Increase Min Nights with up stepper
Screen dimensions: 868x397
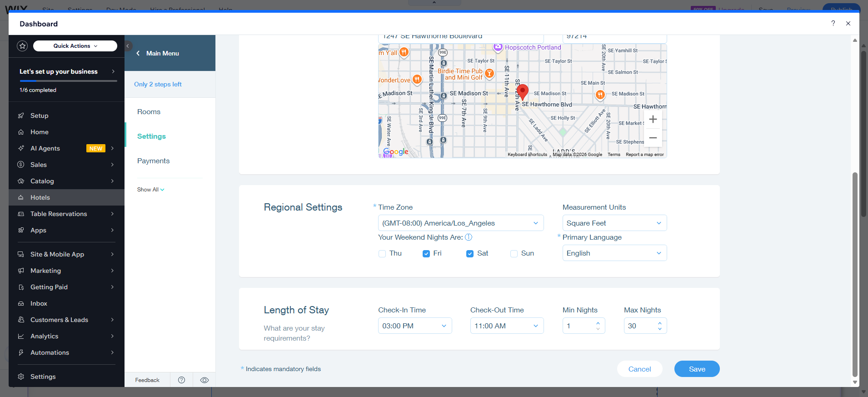(598, 323)
